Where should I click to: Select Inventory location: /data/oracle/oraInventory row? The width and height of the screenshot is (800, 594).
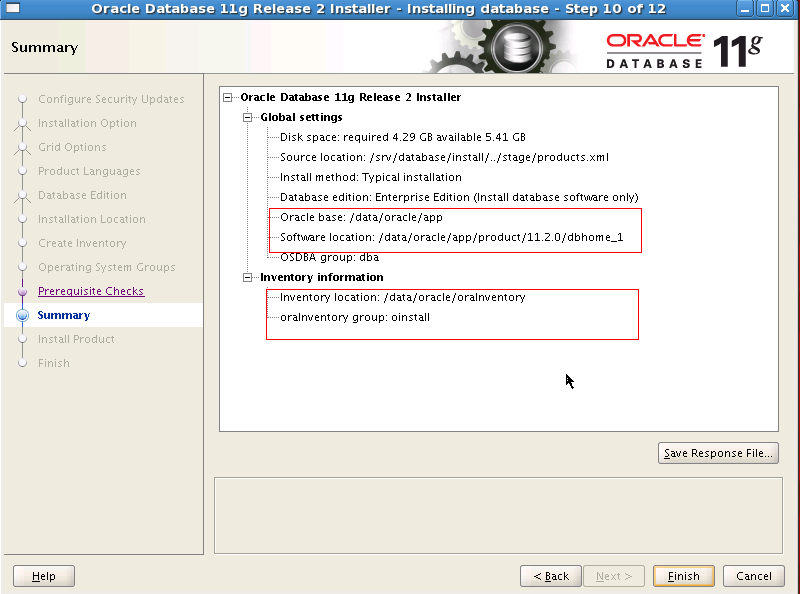tap(403, 297)
